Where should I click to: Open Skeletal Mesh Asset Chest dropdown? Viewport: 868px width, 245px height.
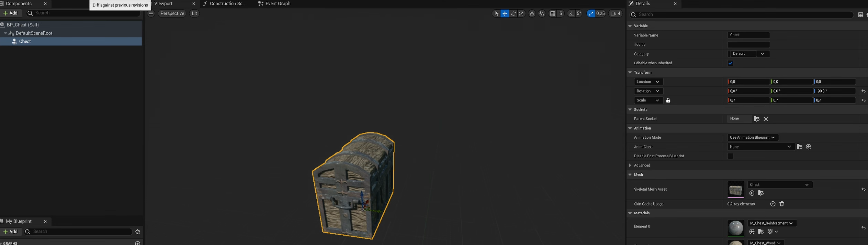coord(780,185)
